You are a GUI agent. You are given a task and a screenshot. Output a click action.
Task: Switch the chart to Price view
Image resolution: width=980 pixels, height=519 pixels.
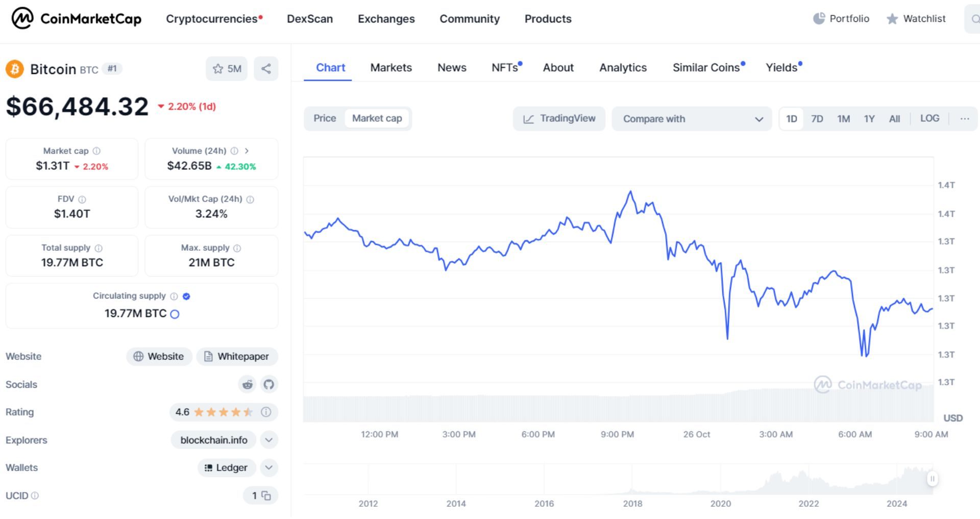coord(325,118)
